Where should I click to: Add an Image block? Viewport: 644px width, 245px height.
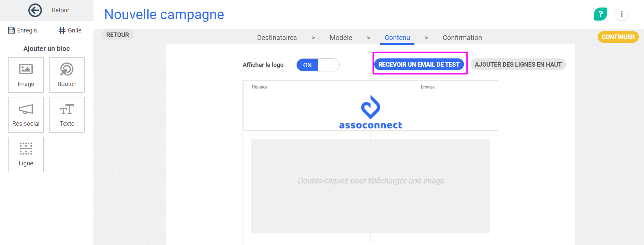26,75
